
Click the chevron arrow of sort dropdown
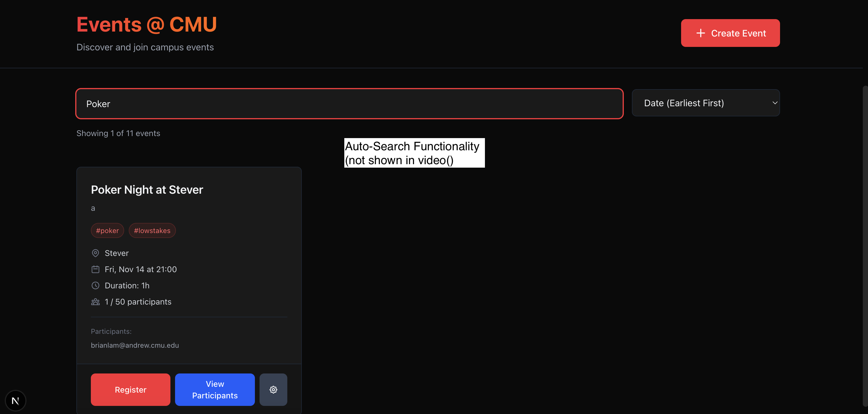pos(775,103)
